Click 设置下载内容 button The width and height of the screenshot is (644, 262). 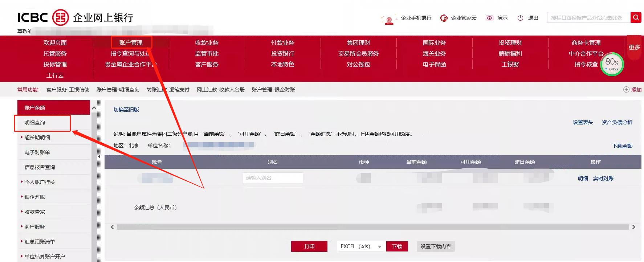pyautogui.click(x=436, y=246)
